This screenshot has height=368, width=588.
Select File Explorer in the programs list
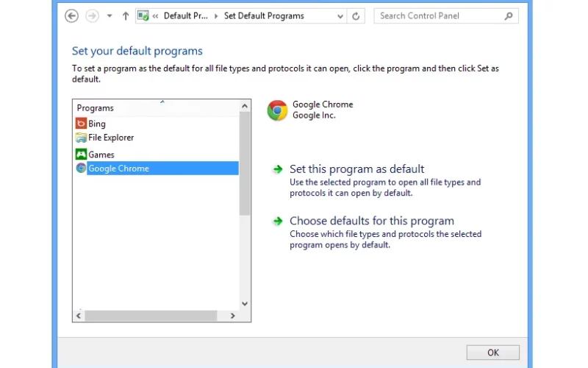click(x=111, y=138)
